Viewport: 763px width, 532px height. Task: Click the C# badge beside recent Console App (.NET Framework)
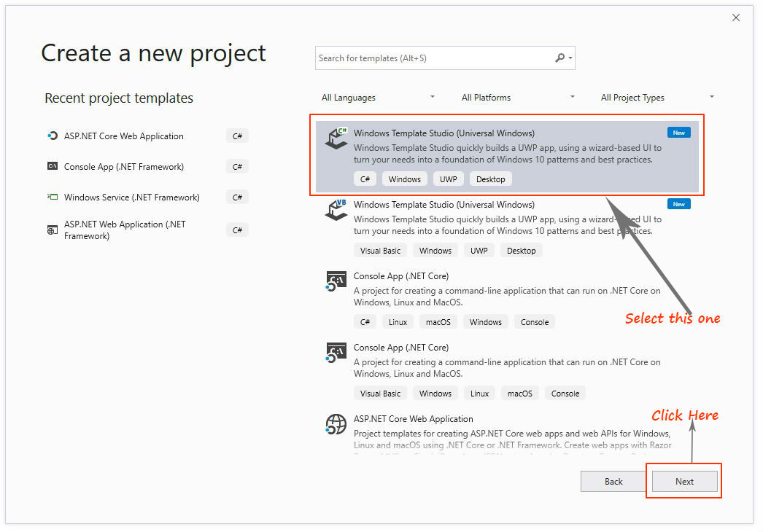click(237, 167)
